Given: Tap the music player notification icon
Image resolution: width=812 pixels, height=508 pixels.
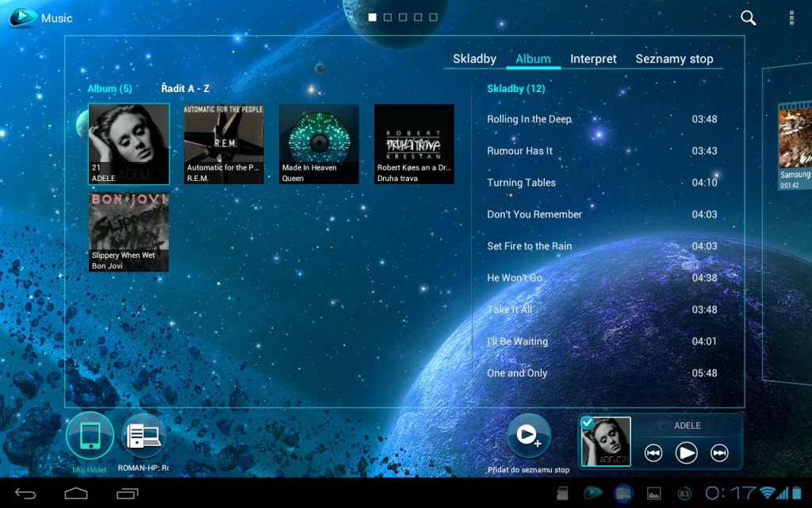Looking at the screenshot, I should 592,493.
